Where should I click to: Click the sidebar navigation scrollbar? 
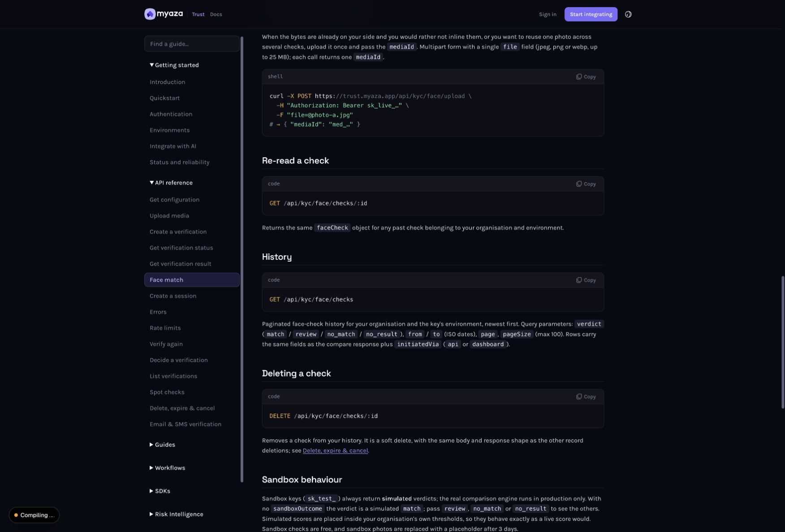tap(242, 259)
